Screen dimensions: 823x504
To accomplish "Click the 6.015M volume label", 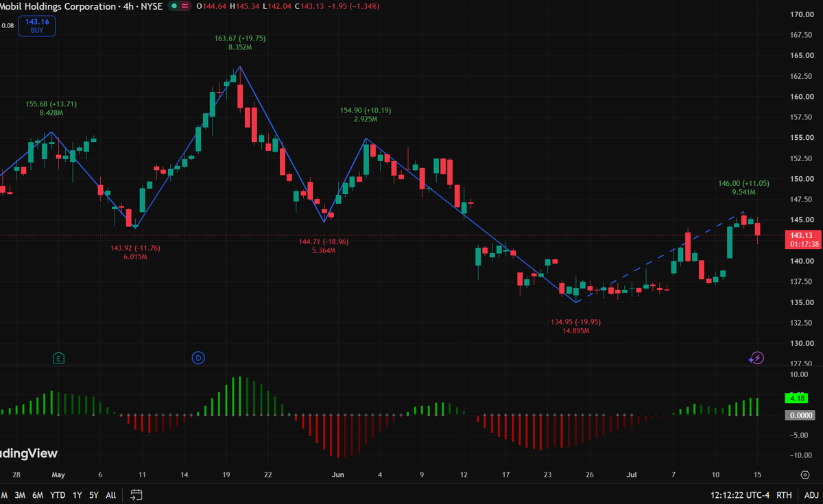I will 135,256.
